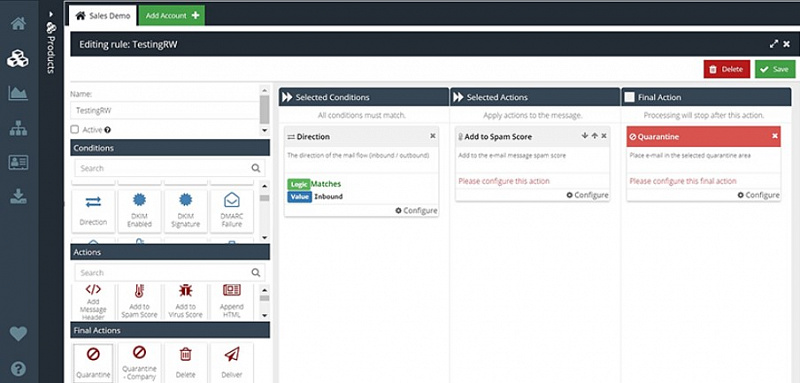
Task: Click 'Please configure this final action' text
Action: click(x=683, y=181)
